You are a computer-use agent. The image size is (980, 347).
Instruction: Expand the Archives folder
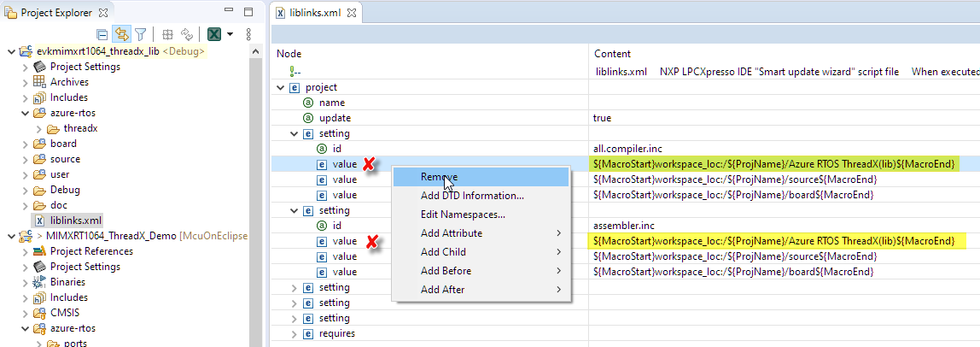25,82
